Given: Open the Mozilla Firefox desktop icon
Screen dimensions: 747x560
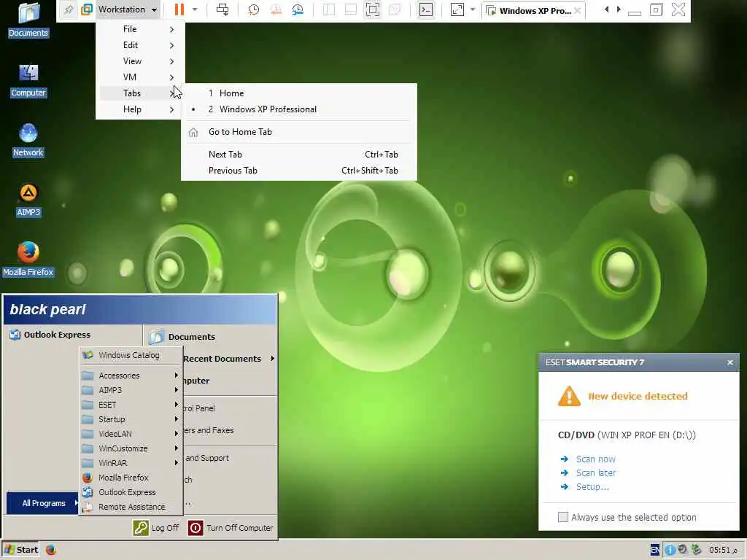Looking at the screenshot, I should 28,260.
